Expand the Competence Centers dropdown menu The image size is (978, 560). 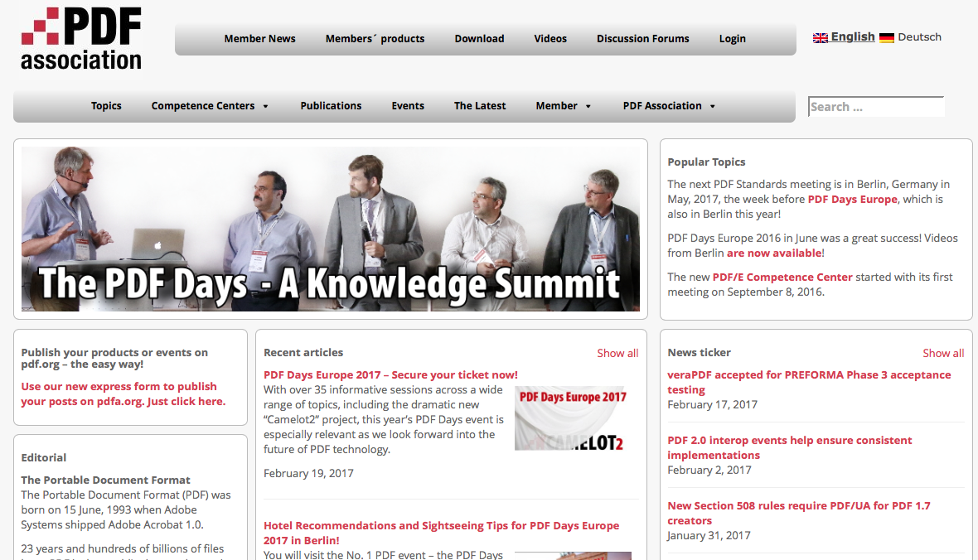tap(210, 106)
